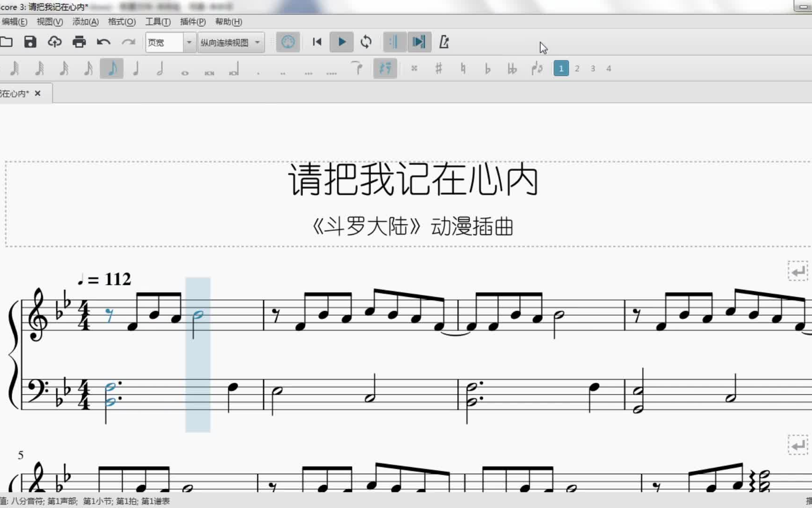Select the 32nd note duration
The height and width of the screenshot is (508, 812).
click(64, 69)
